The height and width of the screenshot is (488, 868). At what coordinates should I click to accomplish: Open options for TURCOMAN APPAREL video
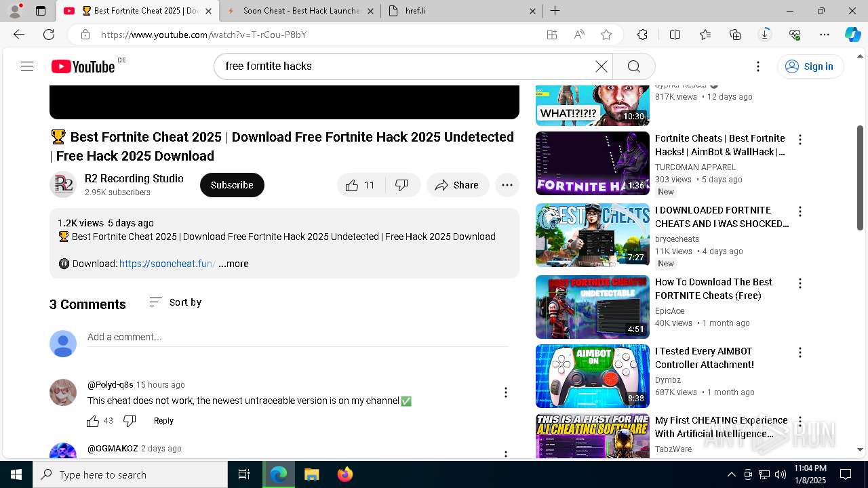tap(800, 140)
